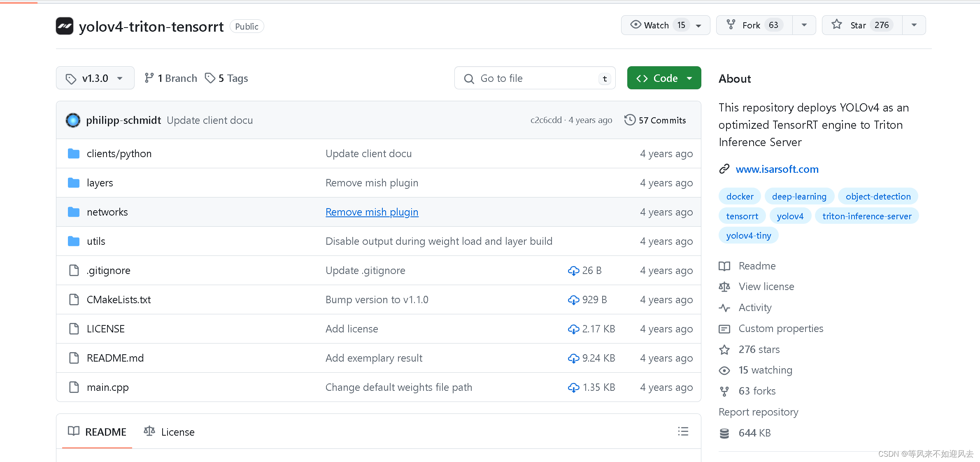Open the utils folder name

click(x=96, y=241)
